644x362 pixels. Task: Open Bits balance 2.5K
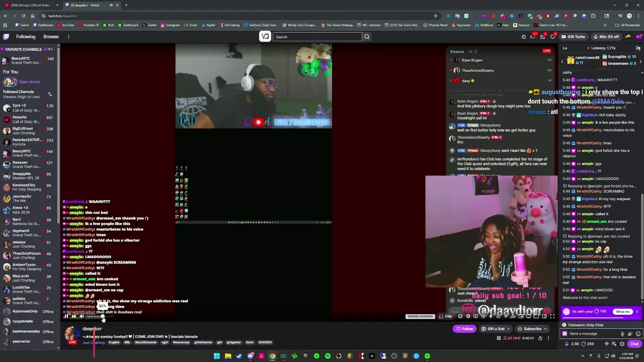tap(573, 344)
